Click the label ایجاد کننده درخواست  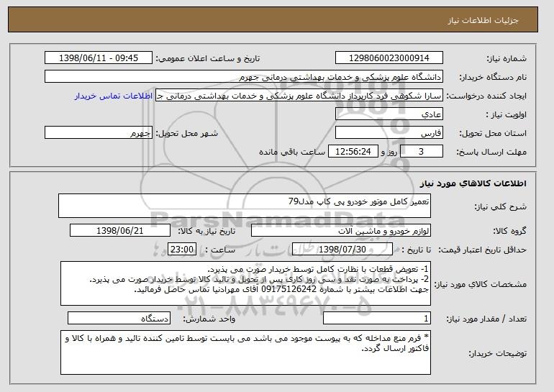tap(486, 96)
